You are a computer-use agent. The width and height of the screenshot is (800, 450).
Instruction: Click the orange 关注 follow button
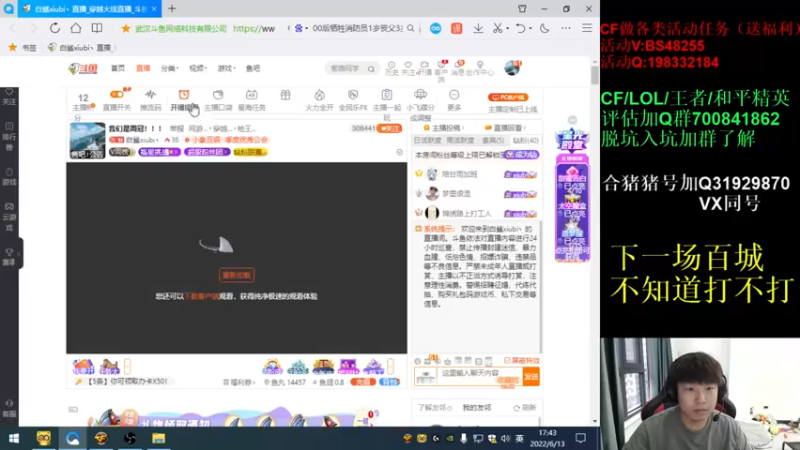389,129
